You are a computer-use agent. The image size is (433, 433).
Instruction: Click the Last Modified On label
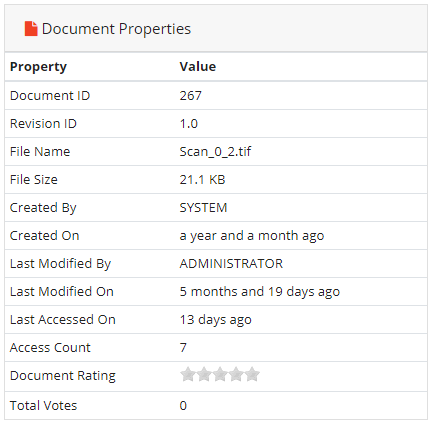coord(62,292)
